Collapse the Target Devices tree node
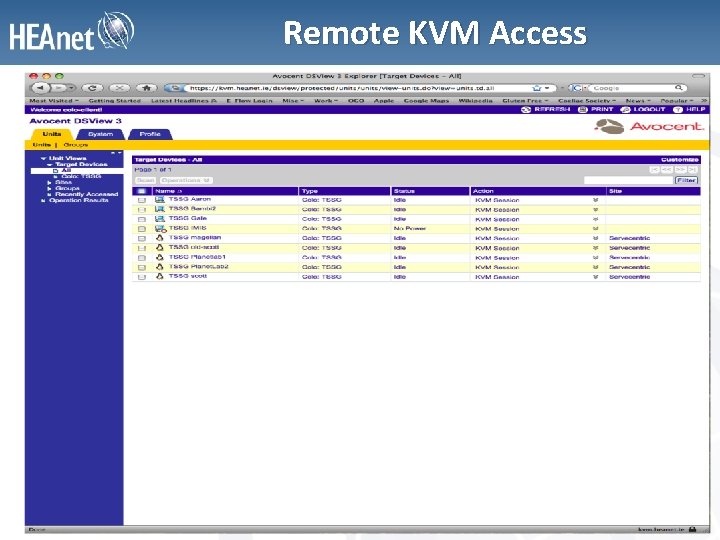Image resolution: width=720 pixels, height=540 pixels. pyautogui.click(x=50, y=164)
